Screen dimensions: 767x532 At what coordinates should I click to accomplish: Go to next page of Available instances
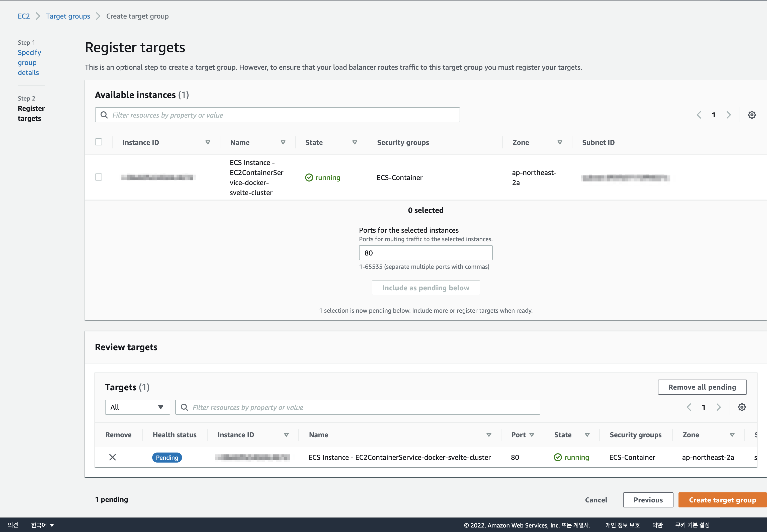(x=729, y=115)
